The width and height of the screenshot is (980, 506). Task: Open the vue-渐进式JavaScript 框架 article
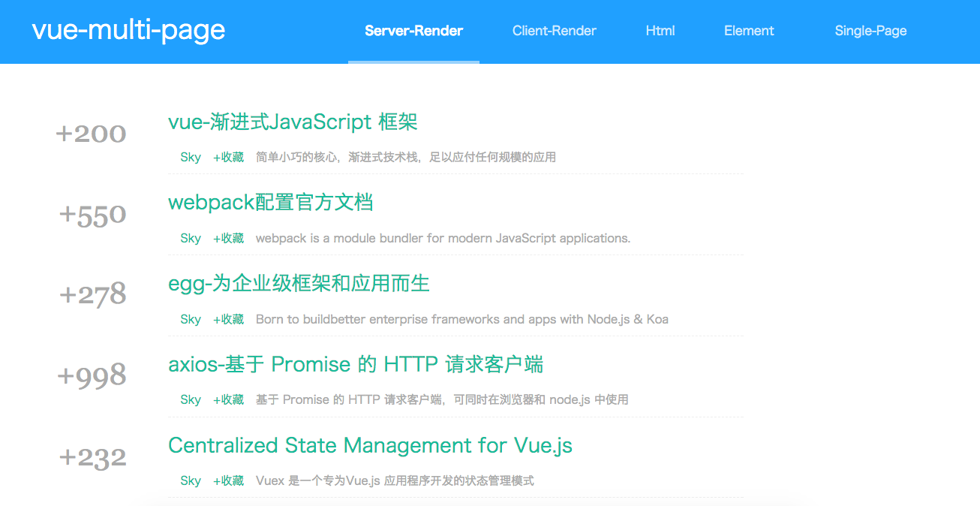click(x=293, y=122)
